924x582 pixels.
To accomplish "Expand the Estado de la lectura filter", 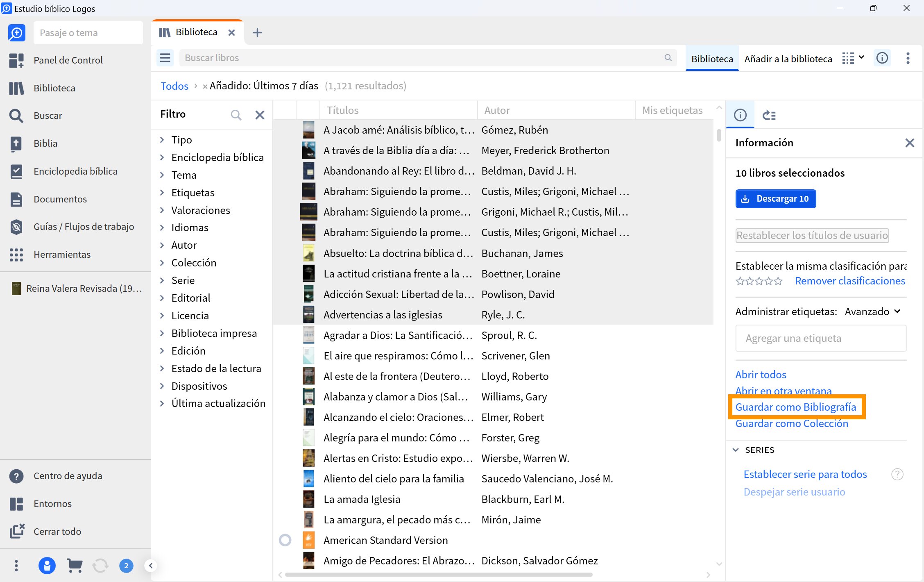I will [x=162, y=368].
